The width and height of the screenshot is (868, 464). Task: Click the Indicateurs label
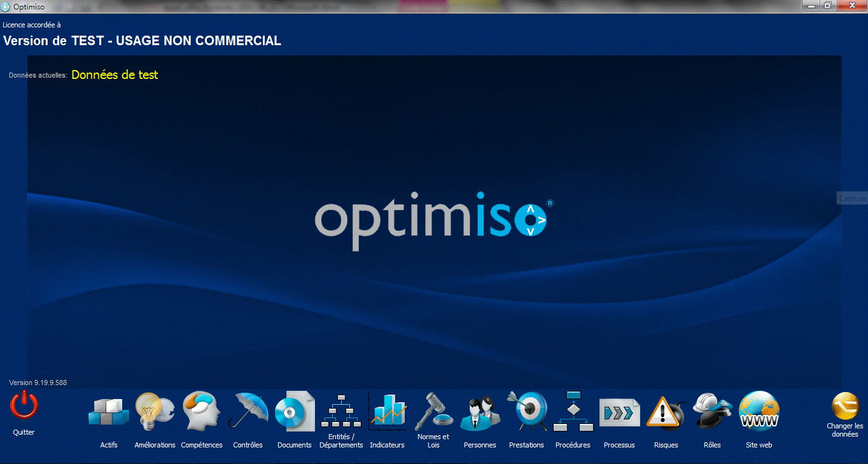coord(387,445)
